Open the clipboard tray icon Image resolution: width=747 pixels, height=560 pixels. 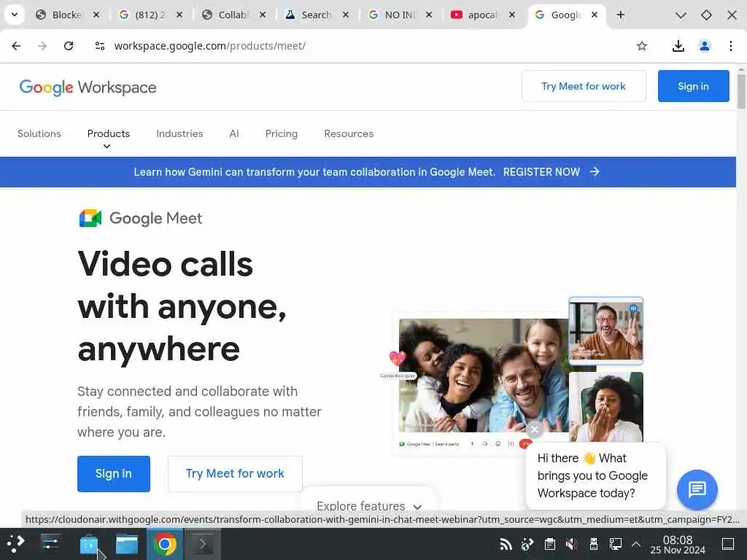(550, 544)
